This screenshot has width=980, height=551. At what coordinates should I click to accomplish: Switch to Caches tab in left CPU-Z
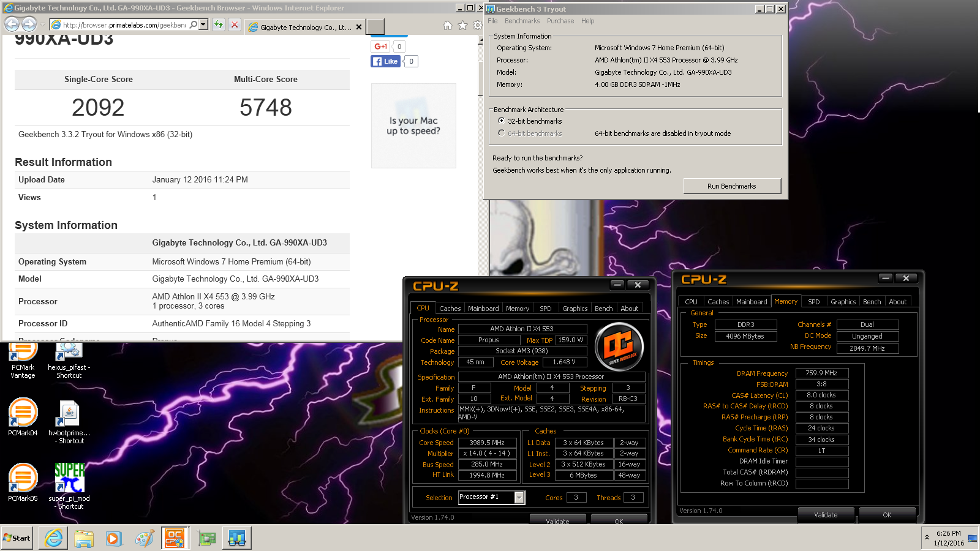tap(450, 309)
